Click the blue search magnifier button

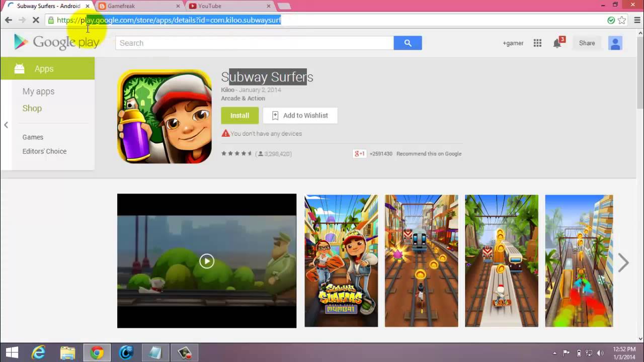click(408, 43)
